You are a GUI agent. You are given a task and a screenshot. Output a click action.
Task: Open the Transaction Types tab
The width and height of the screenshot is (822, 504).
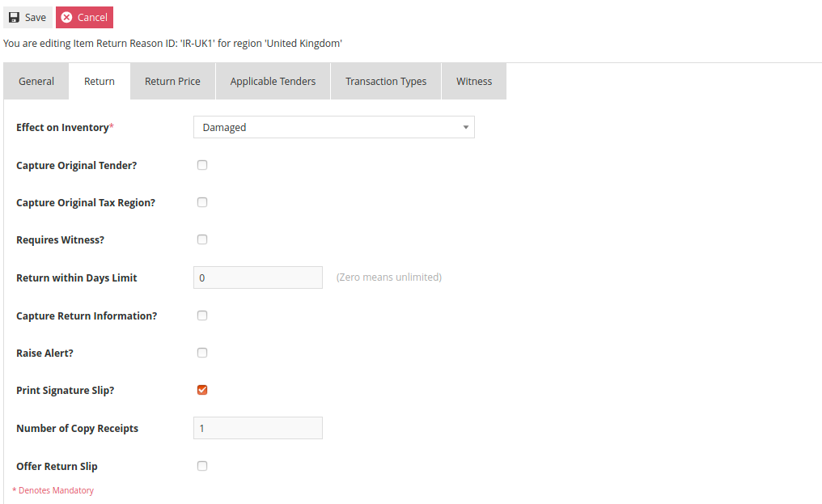click(386, 81)
